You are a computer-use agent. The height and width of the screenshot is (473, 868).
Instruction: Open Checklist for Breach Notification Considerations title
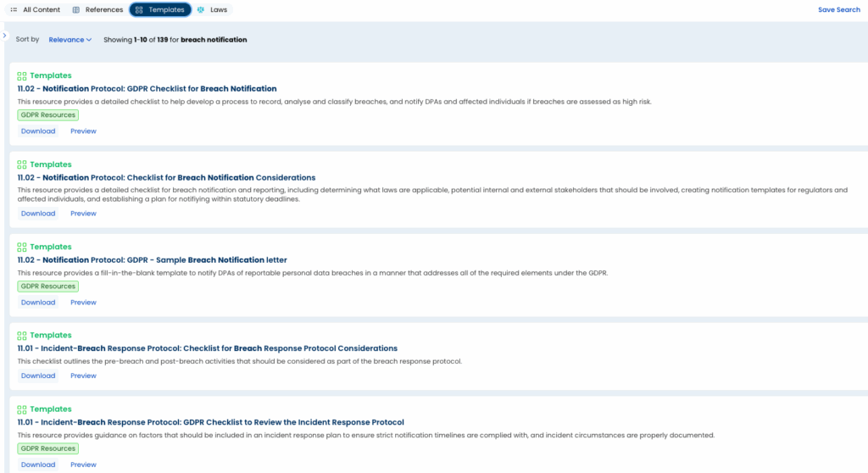[x=166, y=178]
